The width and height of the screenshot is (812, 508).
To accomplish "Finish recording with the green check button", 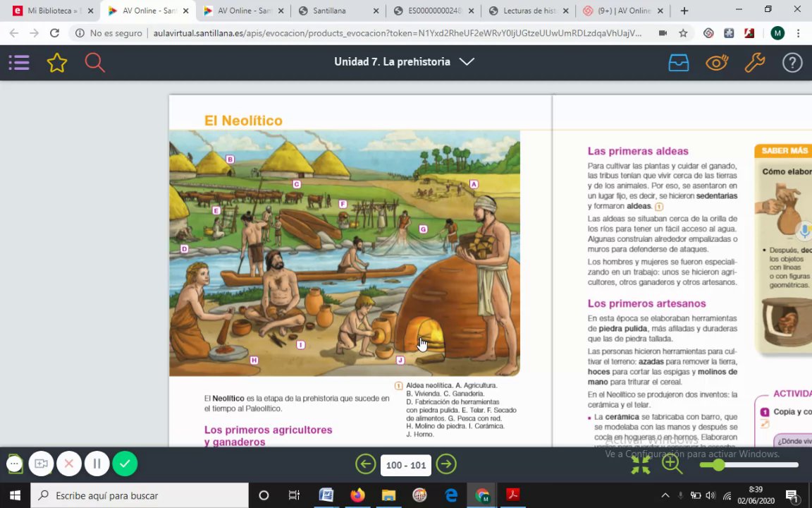I will pyautogui.click(x=125, y=464).
